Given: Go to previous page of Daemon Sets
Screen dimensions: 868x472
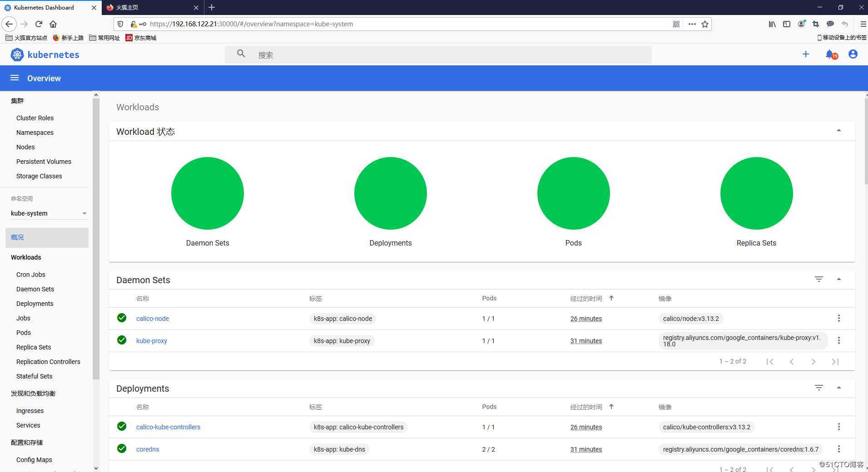Looking at the screenshot, I should [792, 362].
